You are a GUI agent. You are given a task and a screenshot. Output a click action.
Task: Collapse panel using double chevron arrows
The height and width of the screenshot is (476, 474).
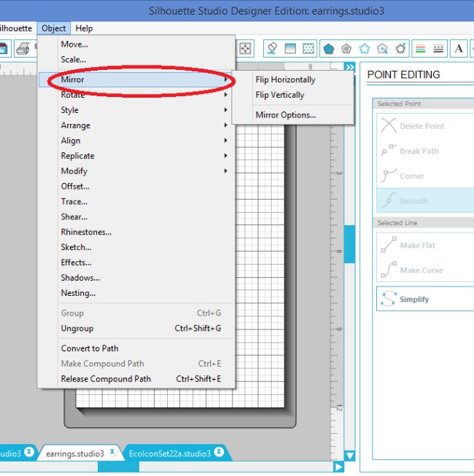(x=349, y=67)
